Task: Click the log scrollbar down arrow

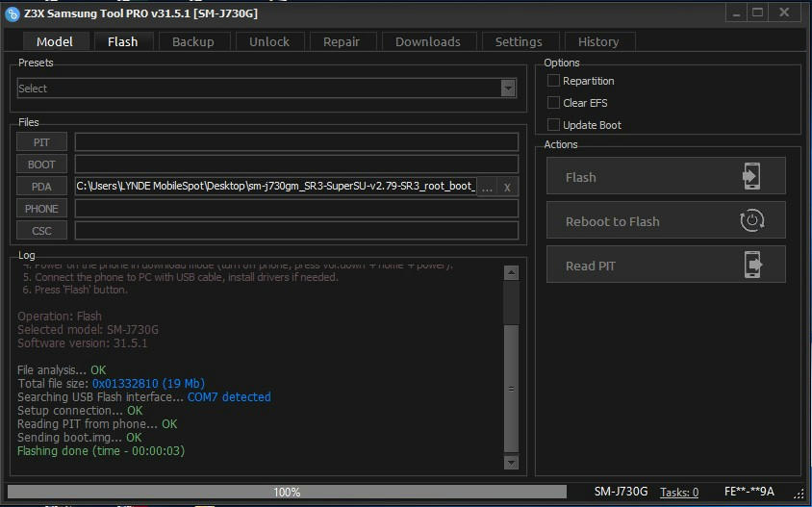Action: tap(511, 463)
